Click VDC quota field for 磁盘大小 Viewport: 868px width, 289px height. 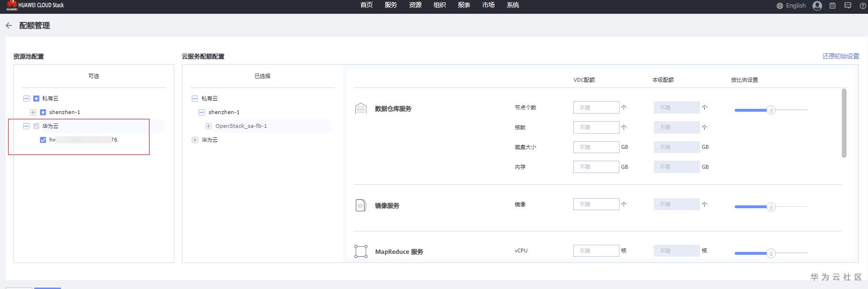point(596,147)
